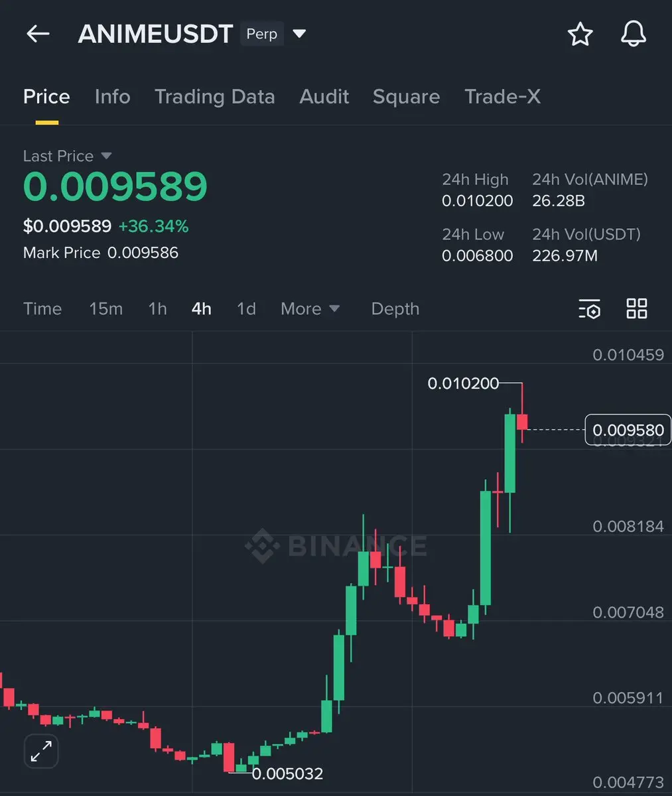Open the ANIMEUSDT pair selector dropdown
Viewport: 672px width, 796px height.
[299, 33]
